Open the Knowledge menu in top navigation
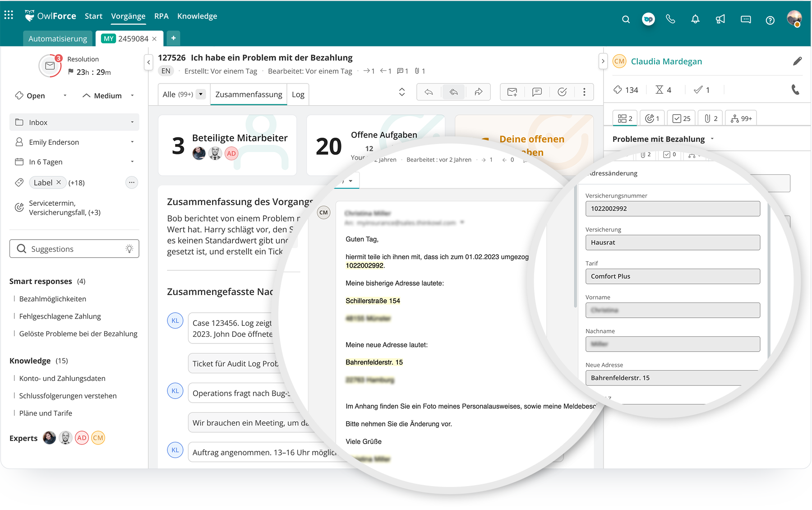The width and height of the screenshot is (812, 510). pyautogui.click(x=197, y=16)
